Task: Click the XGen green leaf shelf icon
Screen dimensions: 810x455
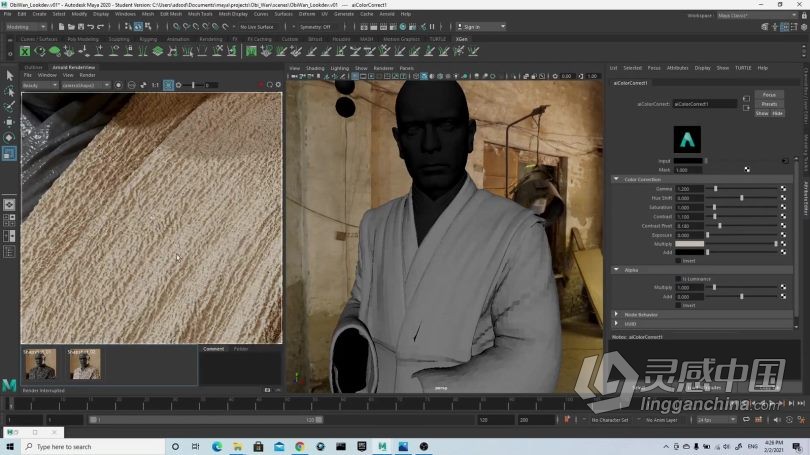Action: click(x=54, y=51)
